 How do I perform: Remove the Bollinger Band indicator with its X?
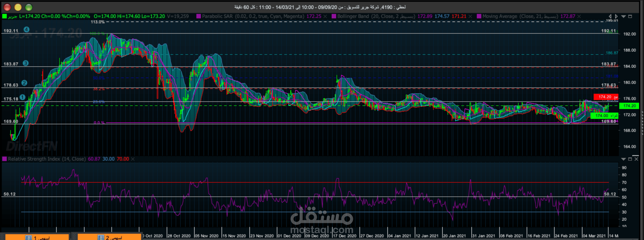(x=470, y=16)
